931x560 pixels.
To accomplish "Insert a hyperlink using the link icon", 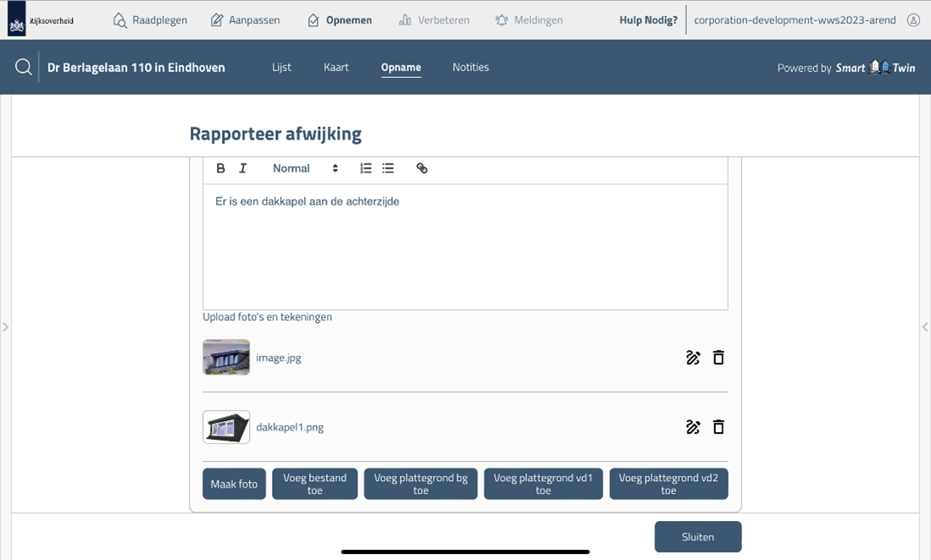I will tap(422, 168).
